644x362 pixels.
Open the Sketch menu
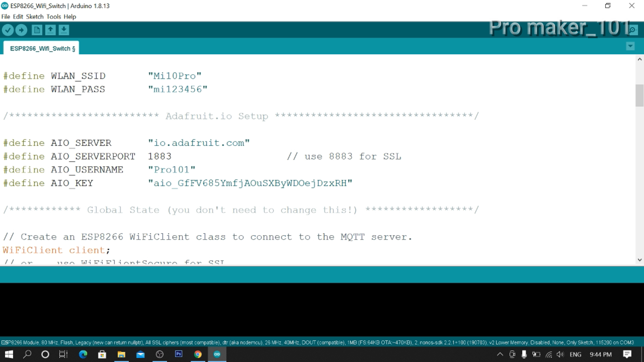[35, 16]
